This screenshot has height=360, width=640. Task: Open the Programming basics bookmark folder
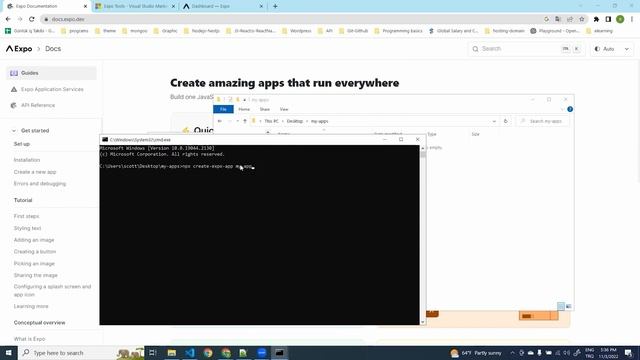398,31
